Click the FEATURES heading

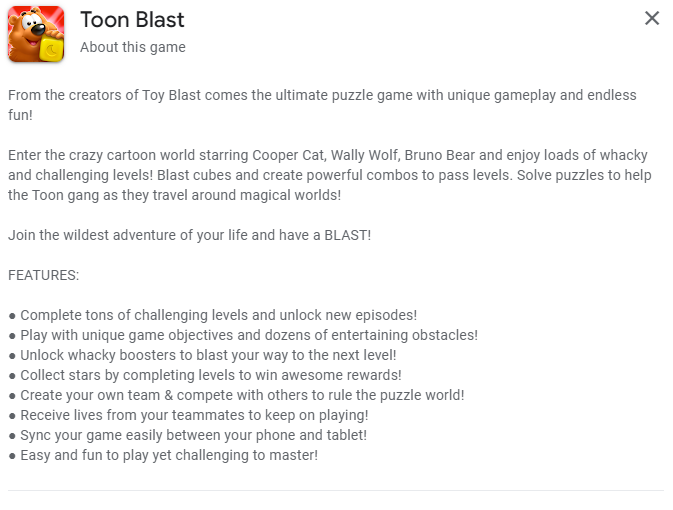pos(43,275)
